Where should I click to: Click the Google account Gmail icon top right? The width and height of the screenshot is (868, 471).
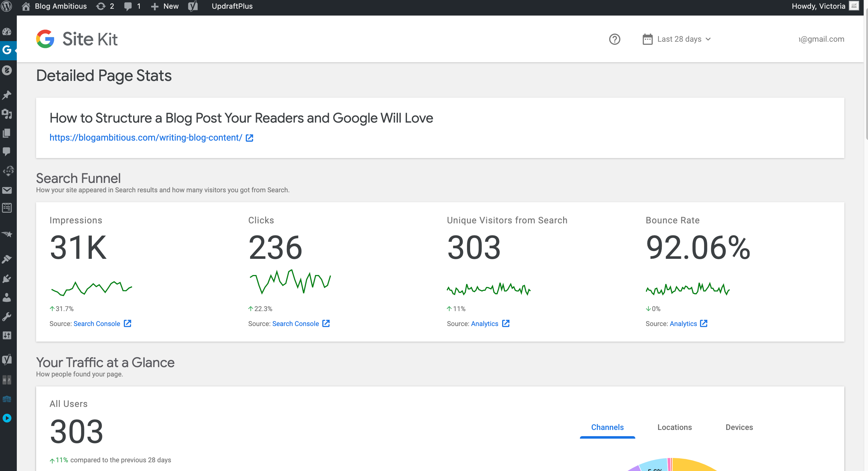pyautogui.click(x=820, y=39)
